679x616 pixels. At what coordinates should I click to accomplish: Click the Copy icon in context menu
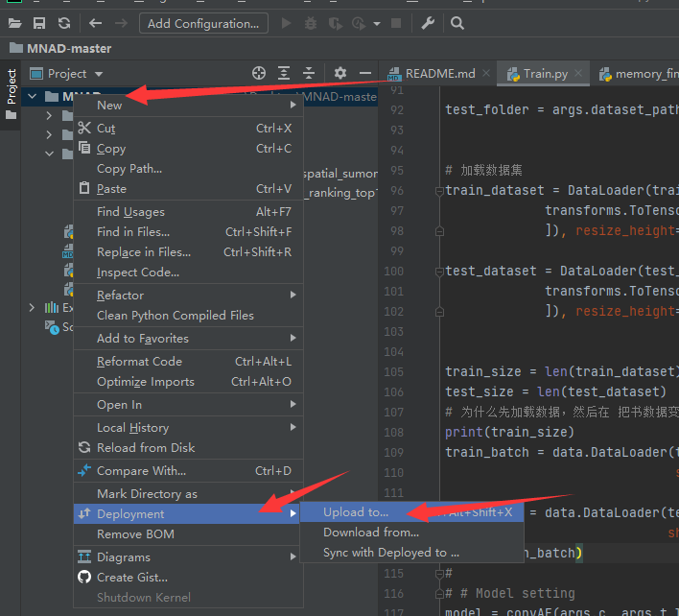pyautogui.click(x=84, y=148)
